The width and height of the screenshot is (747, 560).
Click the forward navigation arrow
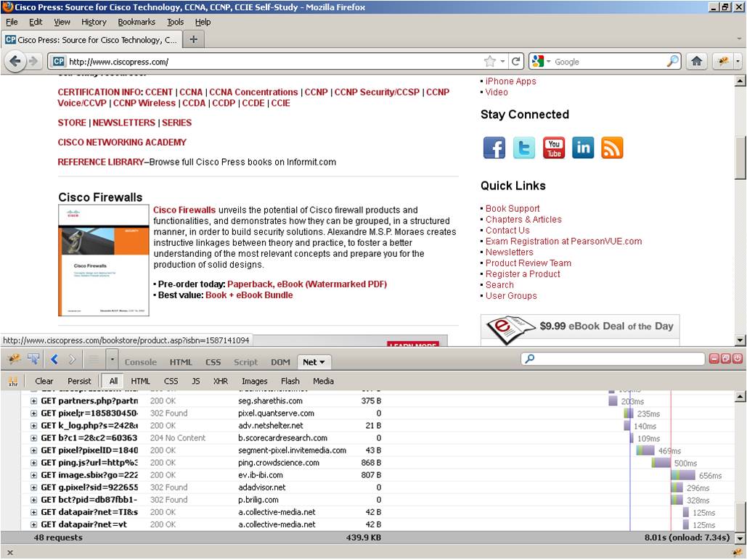point(33,62)
